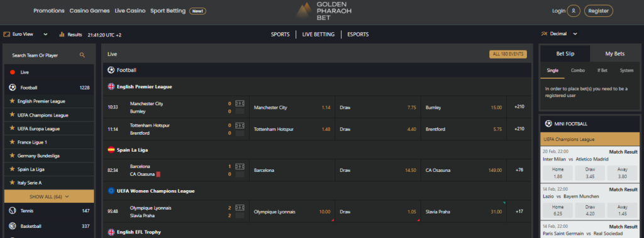Bet on Brentford at 5.75

464,129
